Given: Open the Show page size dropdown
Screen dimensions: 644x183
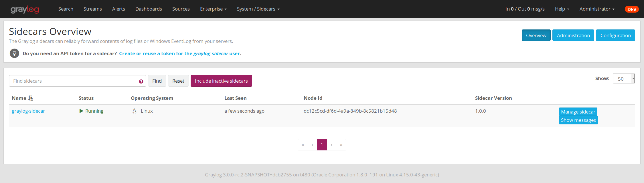Looking at the screenshot, I should pyautogui.click(x=623, y=79).
